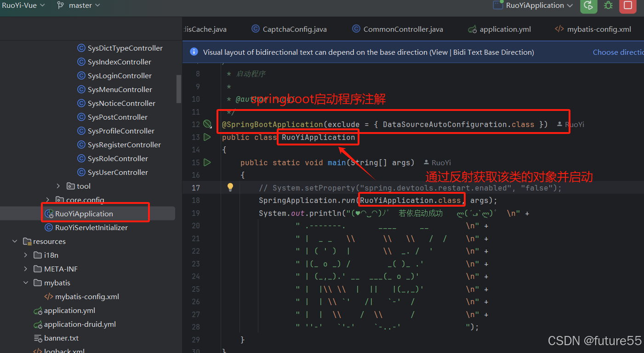The width and height of the screenshot is (644, 353).
Task: Click the run arrow next to the main method
Action: point(207,162)
